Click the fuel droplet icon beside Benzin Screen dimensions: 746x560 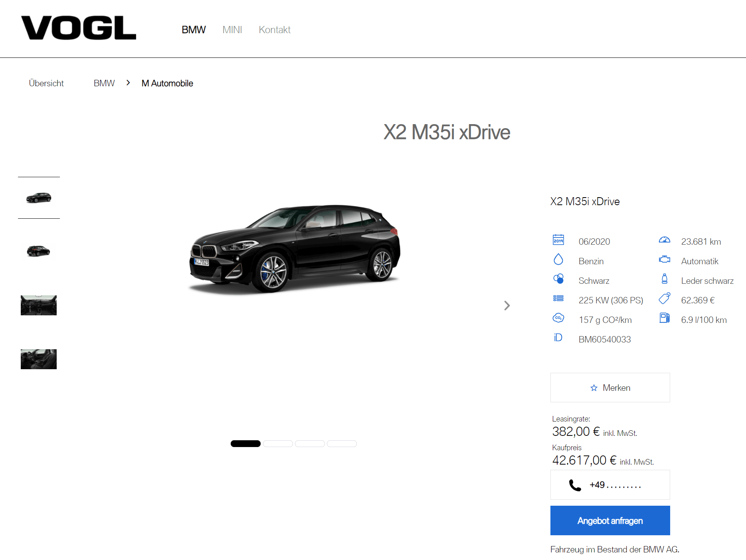(x=558, y=259)
